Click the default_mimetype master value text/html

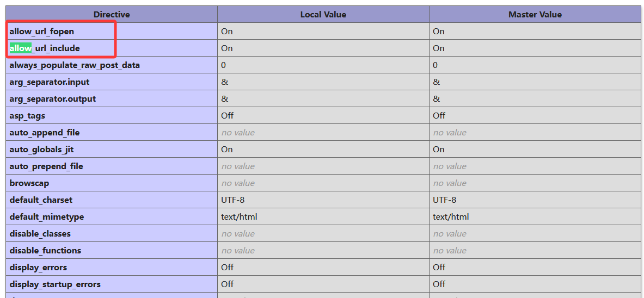(x=451, y=217)
